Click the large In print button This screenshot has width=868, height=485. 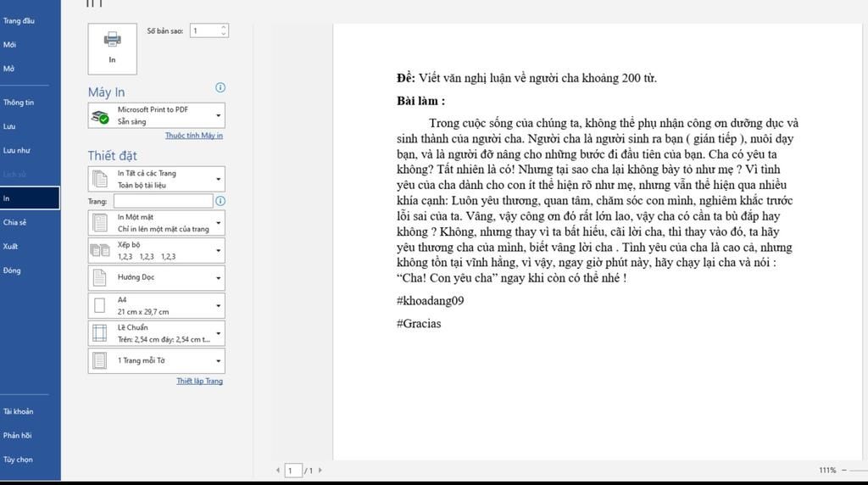113,48
